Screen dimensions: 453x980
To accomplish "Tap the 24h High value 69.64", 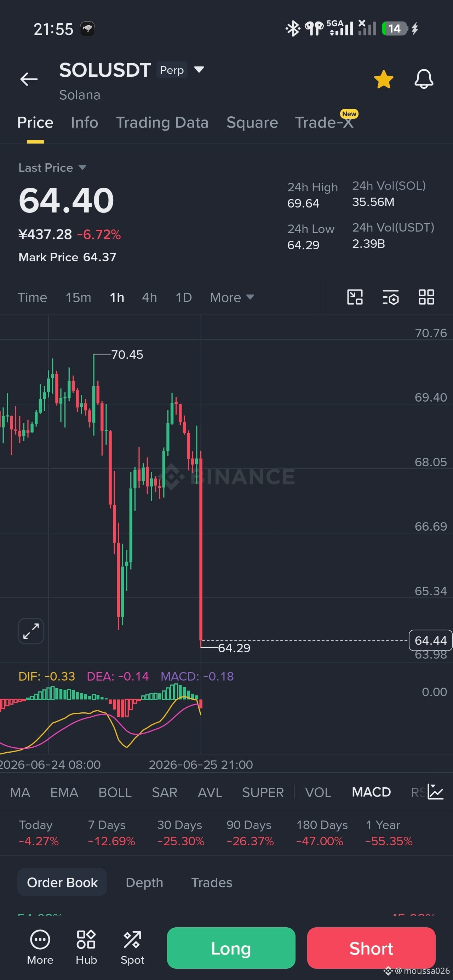I will click(x=303, y=204).
